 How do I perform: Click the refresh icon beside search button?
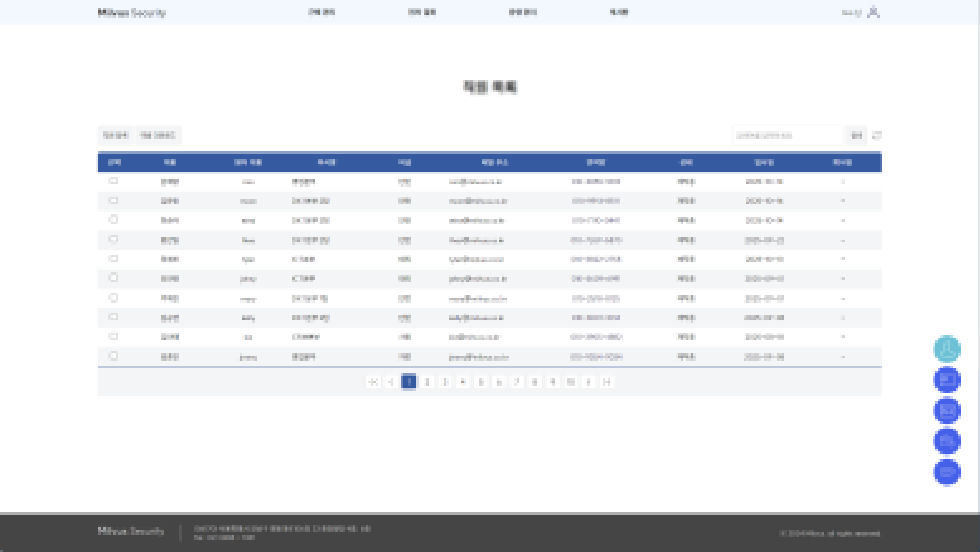coord(877,135)
